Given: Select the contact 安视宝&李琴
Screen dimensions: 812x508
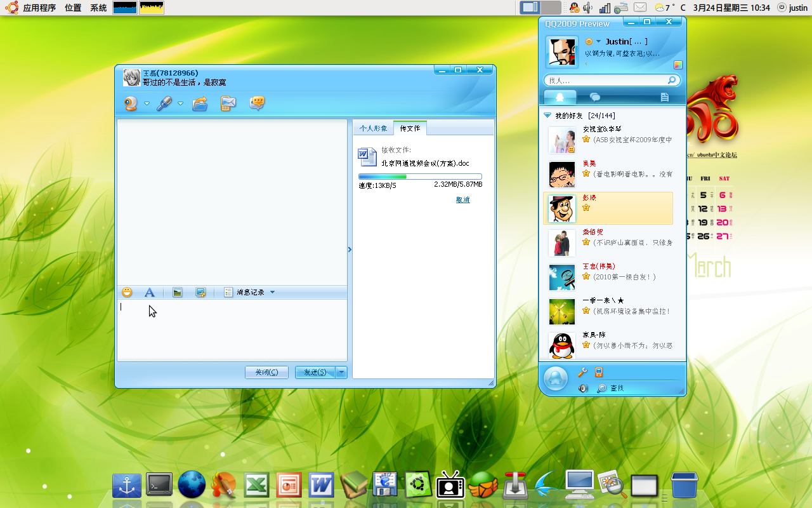Looking at the screenshot, I should pyautogui.click(x=608, y=140).
